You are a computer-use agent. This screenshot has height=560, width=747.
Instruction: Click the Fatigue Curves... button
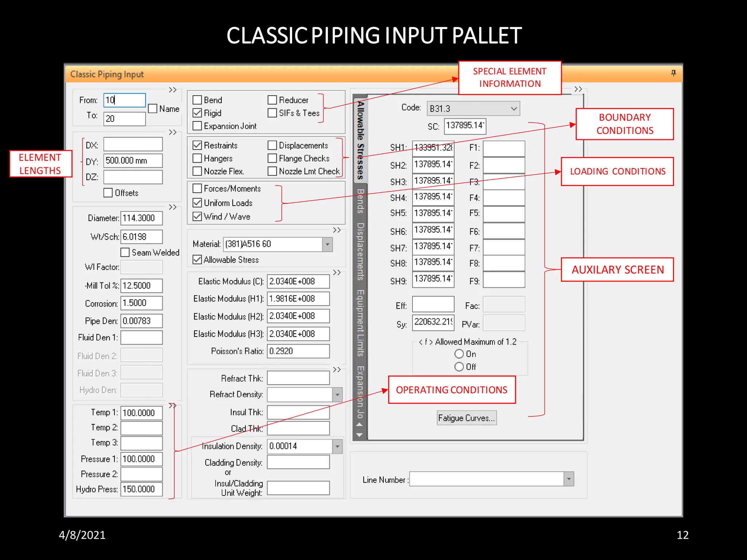click(467, 418)
